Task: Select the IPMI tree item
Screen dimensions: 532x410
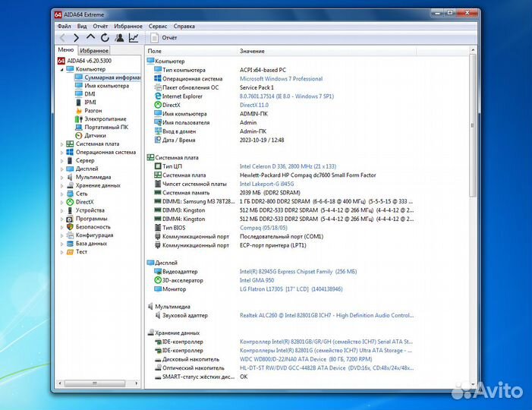Action: tap(86, 102)
